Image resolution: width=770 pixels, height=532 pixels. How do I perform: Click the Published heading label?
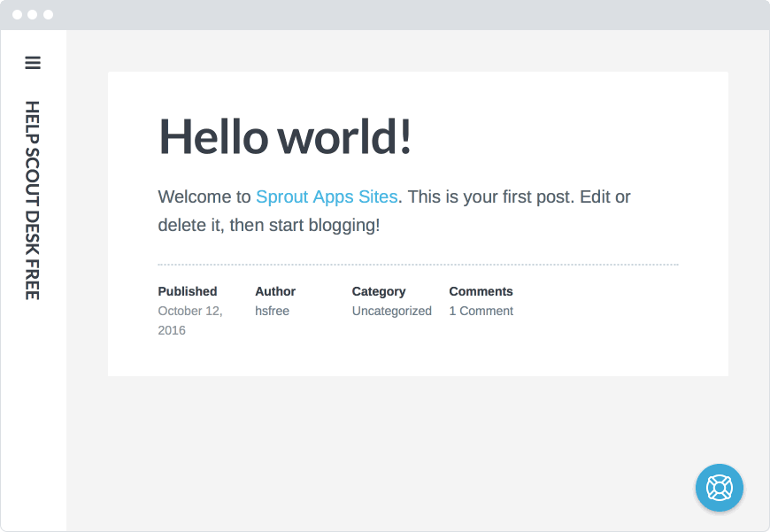click(188, 291)
